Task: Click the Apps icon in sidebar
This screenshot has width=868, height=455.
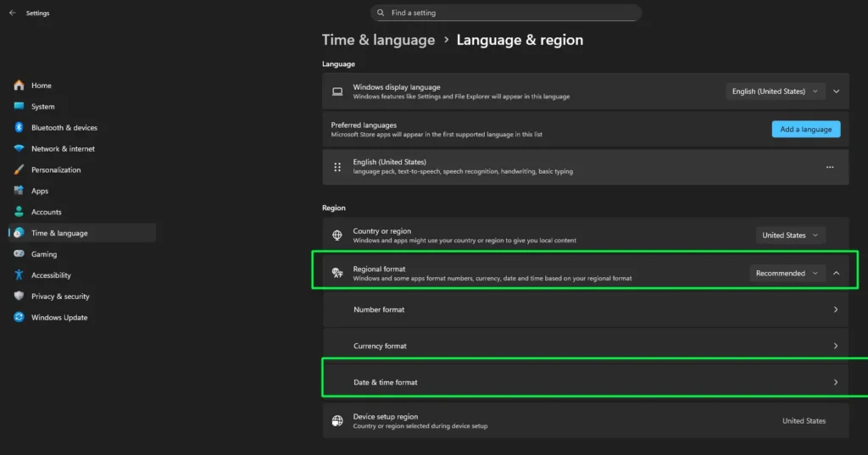Action: 19,191
